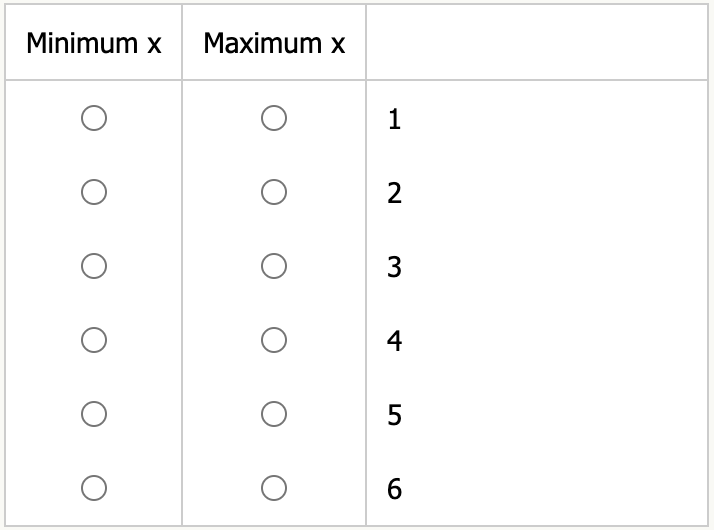Choose Maximum x option 2
Image resolution: width=714 pixels, height=530 pixels.
[274, 192]
